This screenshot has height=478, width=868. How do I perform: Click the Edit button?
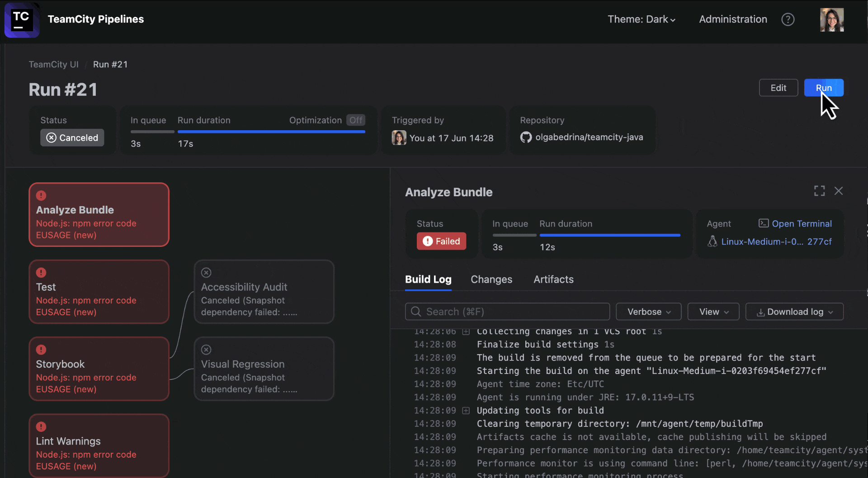pyautogui.click(x=778, y=88)
